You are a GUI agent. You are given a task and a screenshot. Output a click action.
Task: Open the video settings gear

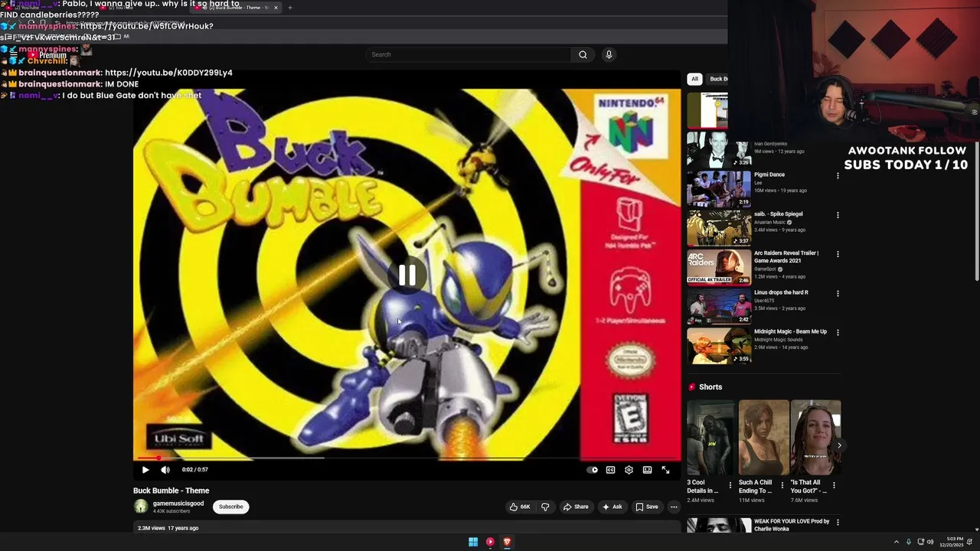[629, 470]
